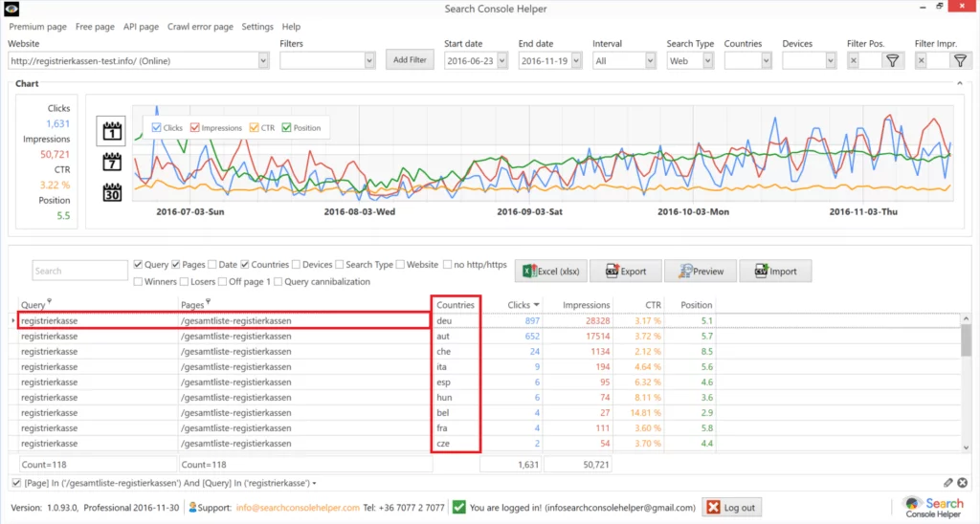The height and width of the screenshot is (524, 980).
Task: Click the pencil edit-filter icon
Action: coord(948,482)
